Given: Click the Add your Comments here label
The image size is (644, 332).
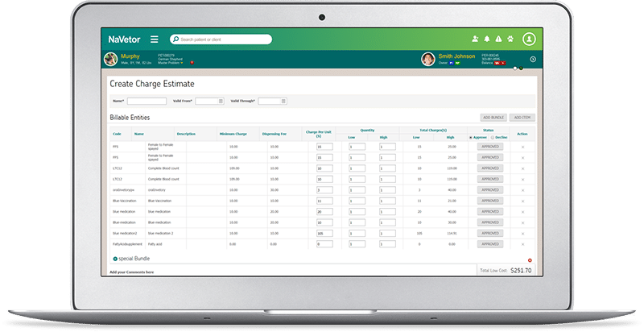Looking at the screenshot, I should point(131,272).
